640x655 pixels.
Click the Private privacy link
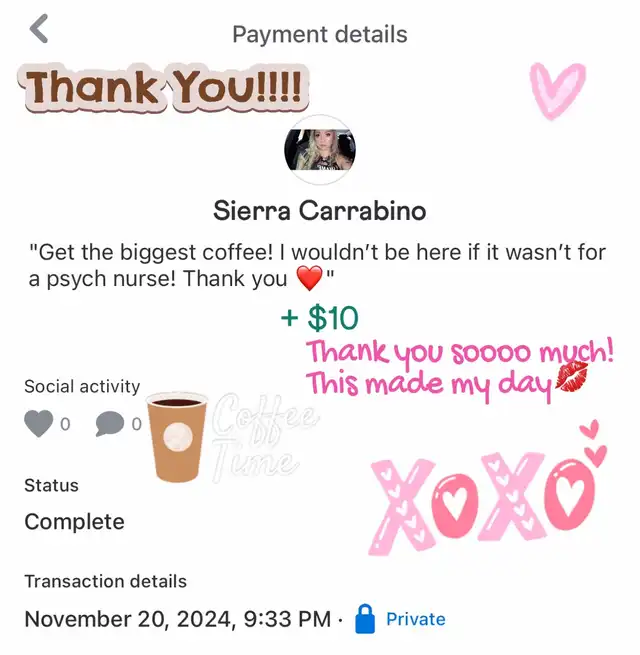(416, 619)
